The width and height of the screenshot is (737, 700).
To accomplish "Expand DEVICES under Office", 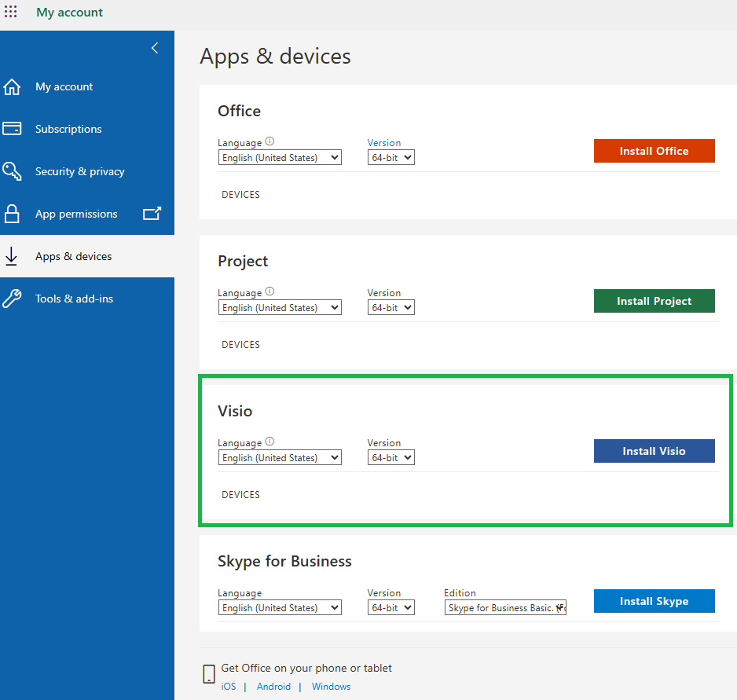I will point(240,195).
